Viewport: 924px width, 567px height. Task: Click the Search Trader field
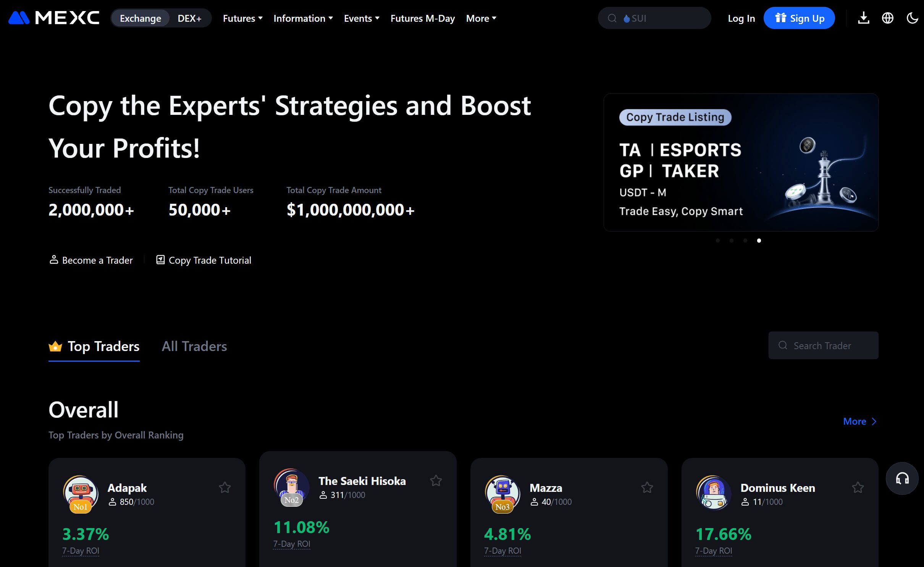(x=823, y=345)
